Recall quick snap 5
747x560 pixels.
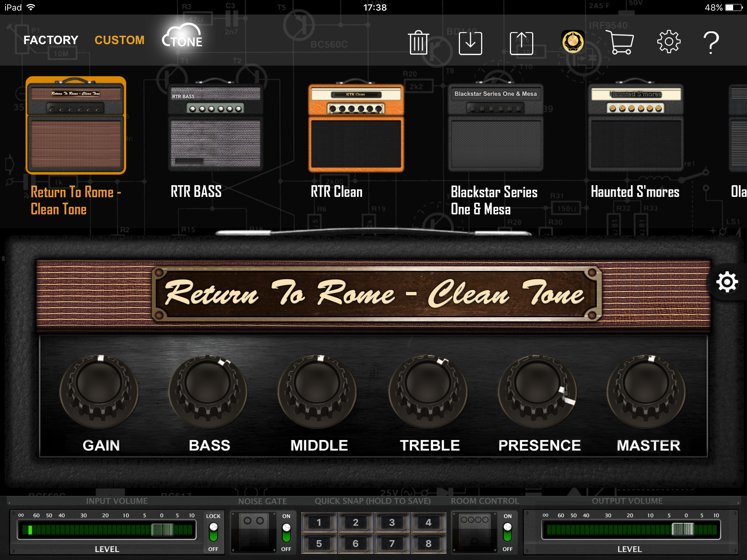(x=319, y=544)
